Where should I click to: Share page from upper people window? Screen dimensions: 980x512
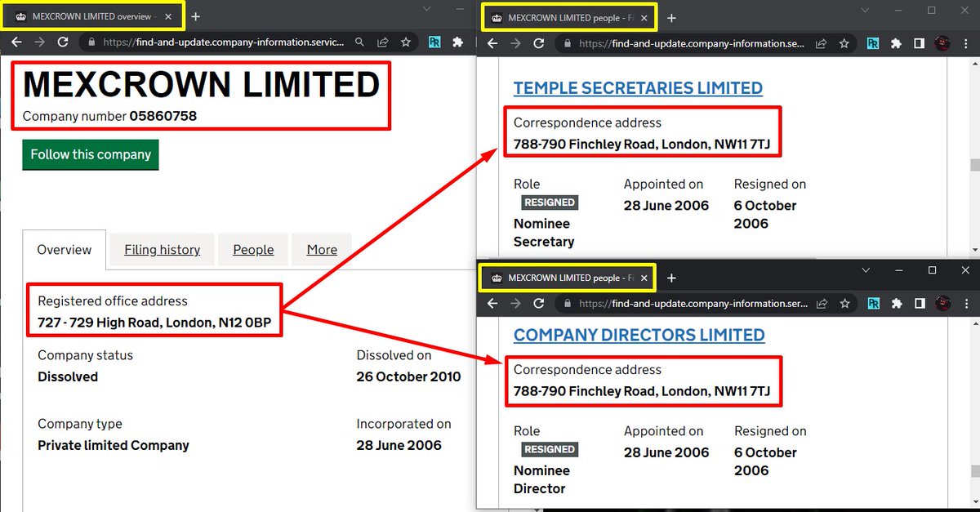(821, 43)
